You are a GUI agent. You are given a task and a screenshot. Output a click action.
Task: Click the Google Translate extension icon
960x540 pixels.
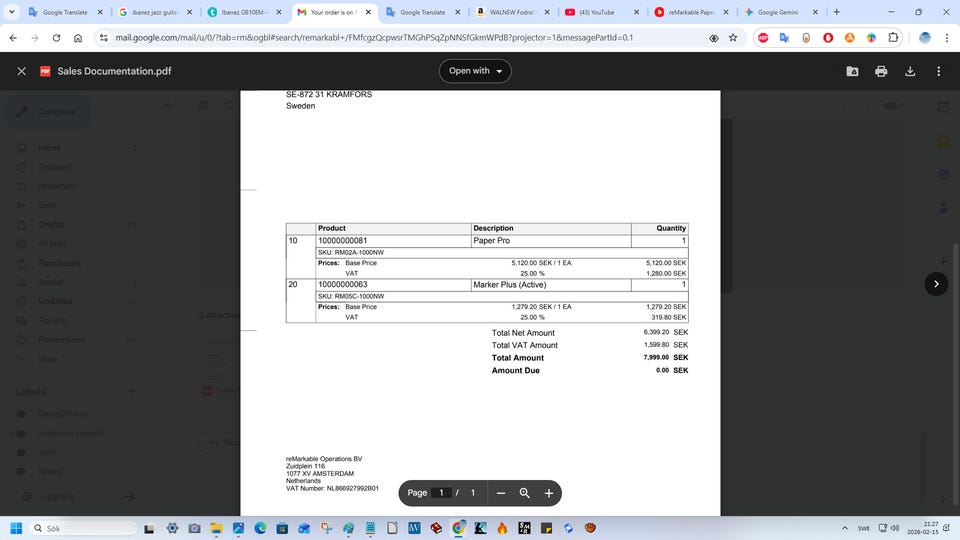coord(784,37)
